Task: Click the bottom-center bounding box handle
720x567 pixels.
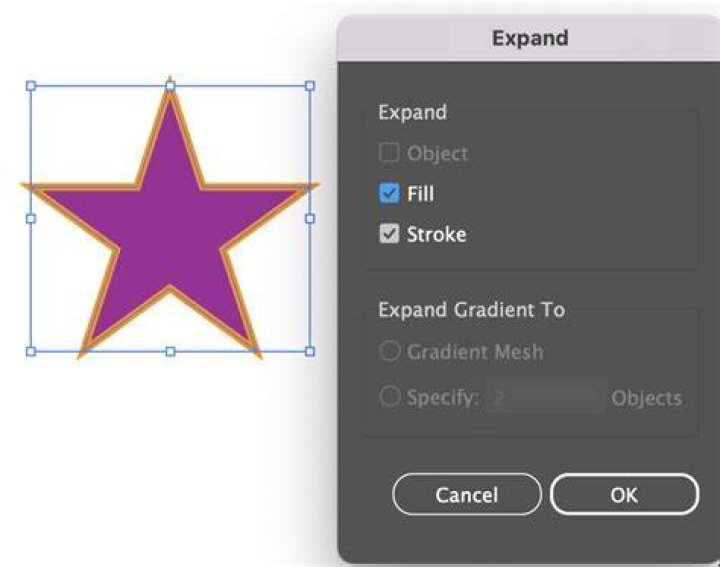Action: (170, 352)
